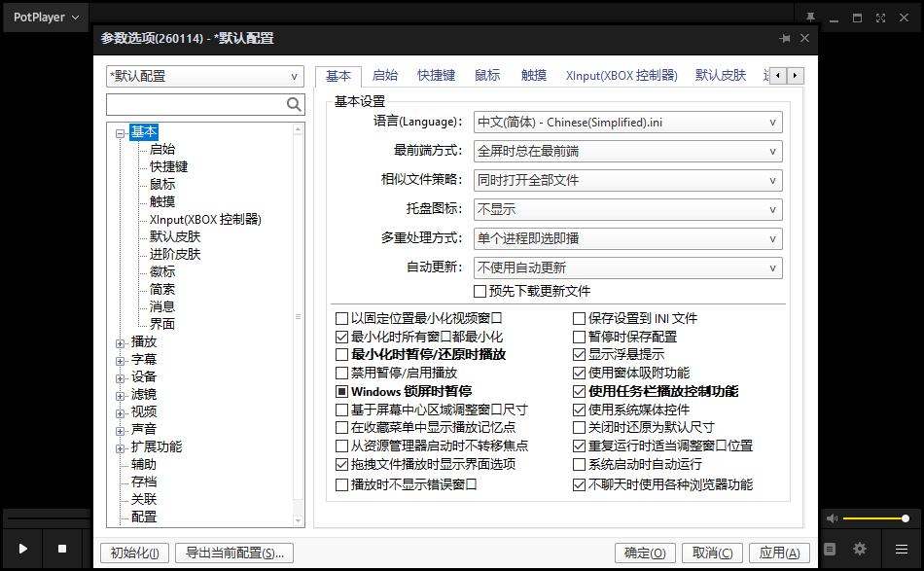
Task: Pin the preferences dialog
Action: pos(785,38)
